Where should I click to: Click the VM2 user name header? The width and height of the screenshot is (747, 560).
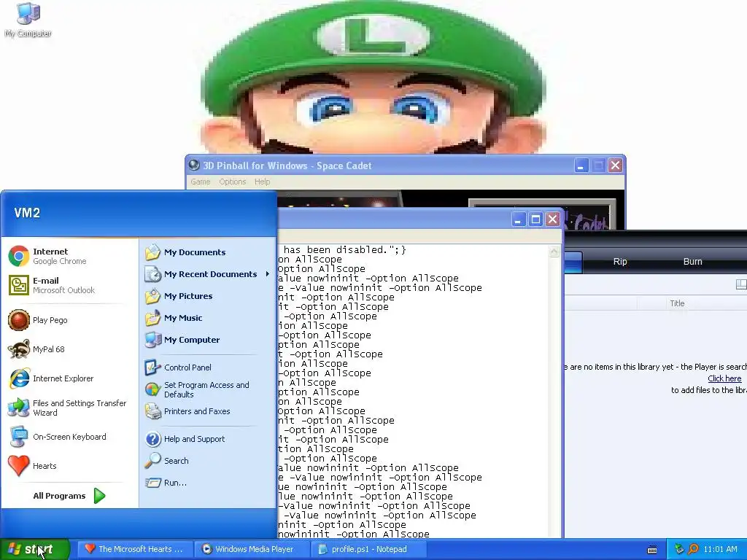point(27,213)
